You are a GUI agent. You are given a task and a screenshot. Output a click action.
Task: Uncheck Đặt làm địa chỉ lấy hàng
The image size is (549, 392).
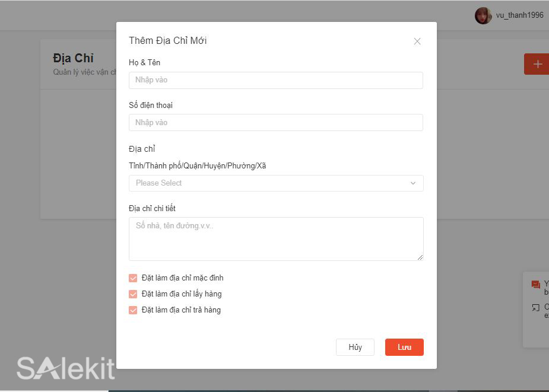133,294
